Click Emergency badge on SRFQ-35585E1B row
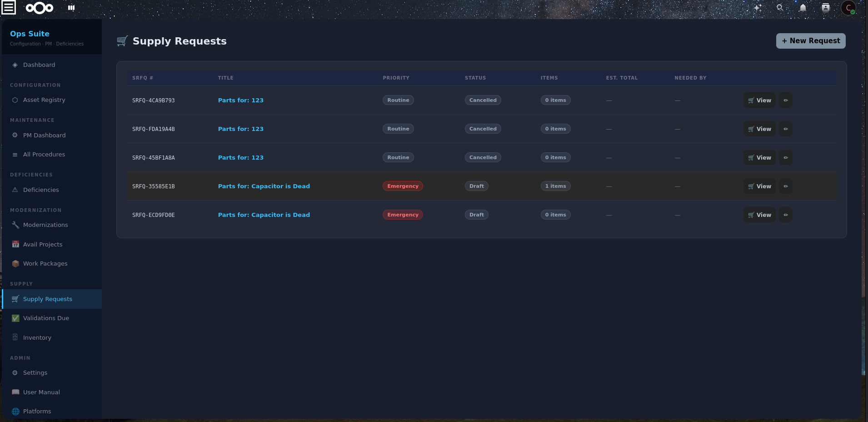 point(403,186)
